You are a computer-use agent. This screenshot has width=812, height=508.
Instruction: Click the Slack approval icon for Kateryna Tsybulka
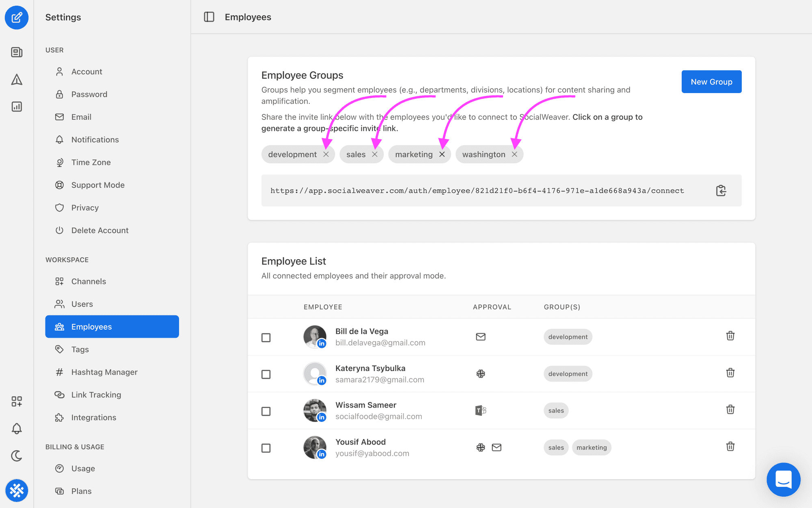481,373
